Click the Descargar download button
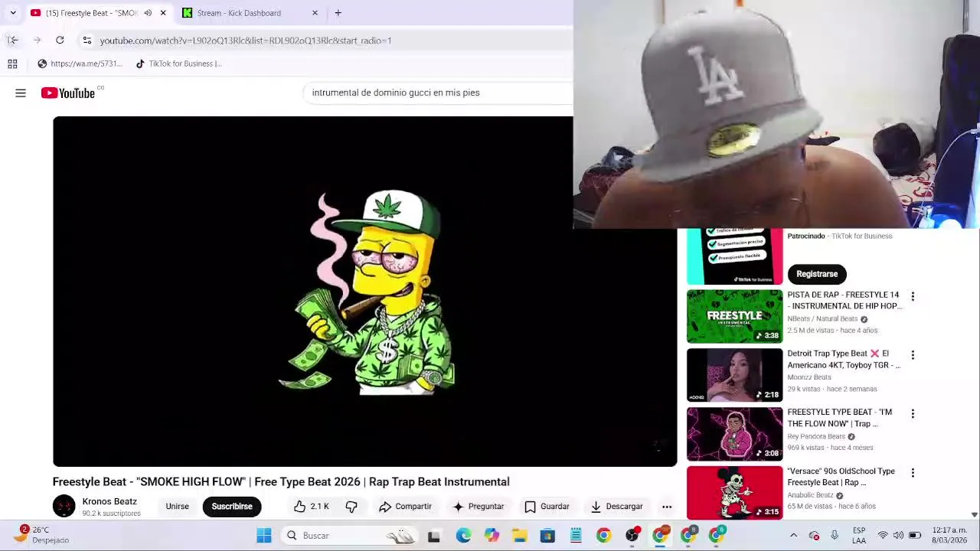The image size is (980, 551). 616,507
